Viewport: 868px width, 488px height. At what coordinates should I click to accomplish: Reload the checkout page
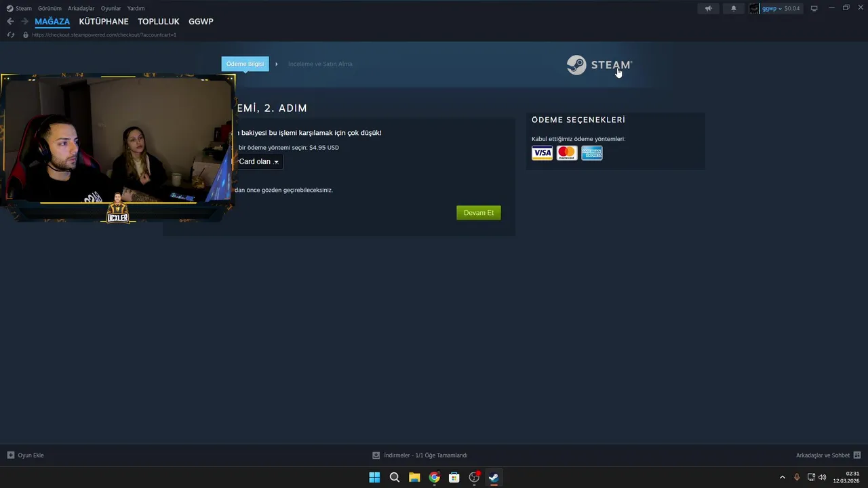coord(10,35)
